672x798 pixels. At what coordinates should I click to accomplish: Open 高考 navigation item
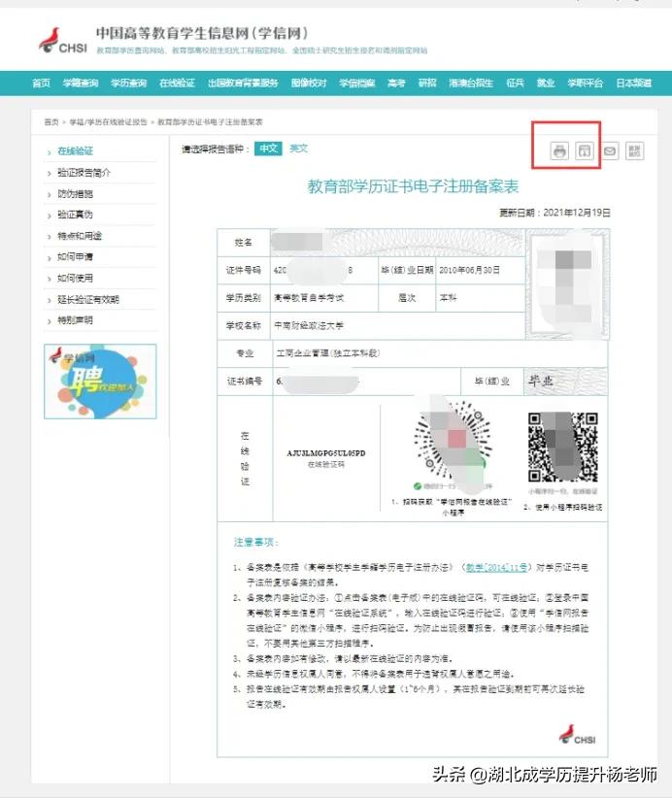pos(396,83)
